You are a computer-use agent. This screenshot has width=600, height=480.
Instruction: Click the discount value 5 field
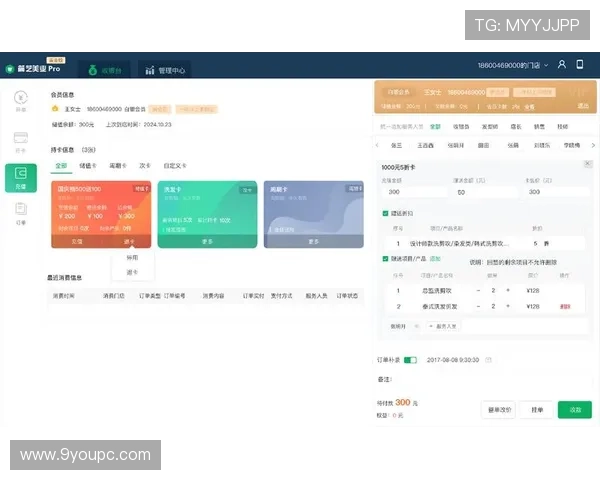[535, 243]
